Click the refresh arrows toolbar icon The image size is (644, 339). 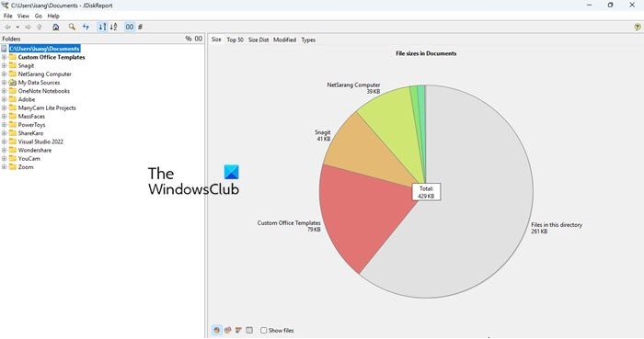click(x=86, y=27)
